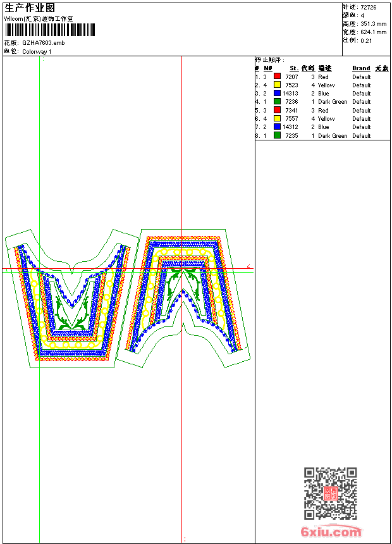Select the height value 351.3 mm
392x544 pixels.
(x=373, y=24)
